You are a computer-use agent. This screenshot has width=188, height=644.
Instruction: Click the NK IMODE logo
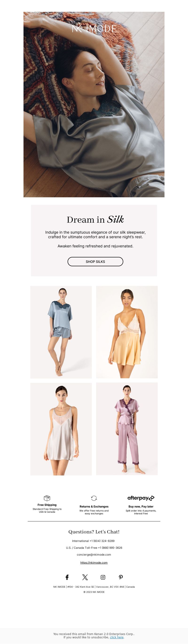94,29
